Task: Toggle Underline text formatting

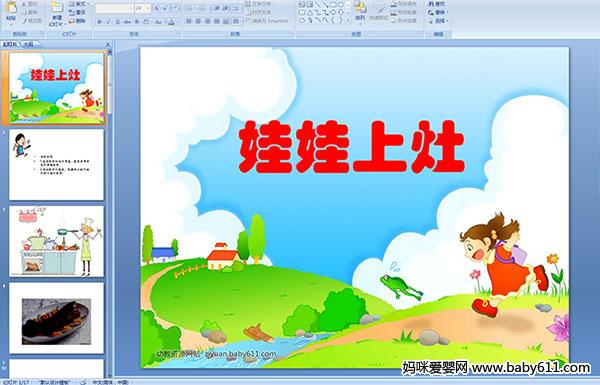Action: click(x=118, y=22)
